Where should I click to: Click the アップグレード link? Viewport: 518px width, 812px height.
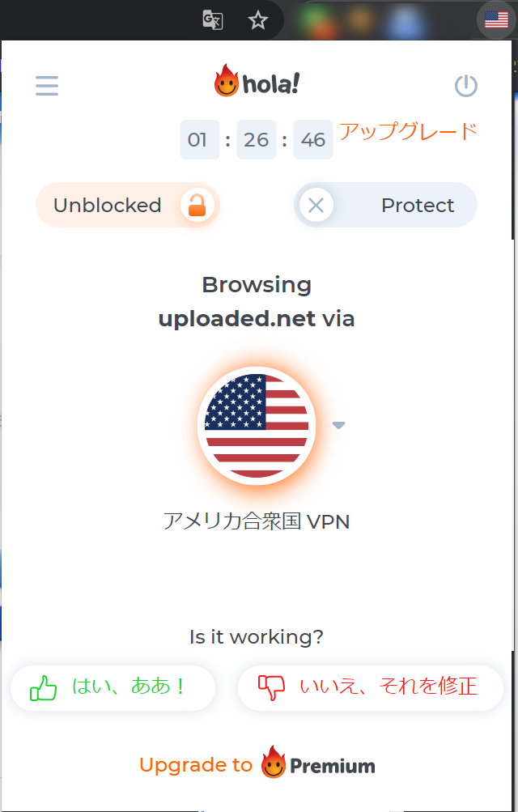pos(408,131)
